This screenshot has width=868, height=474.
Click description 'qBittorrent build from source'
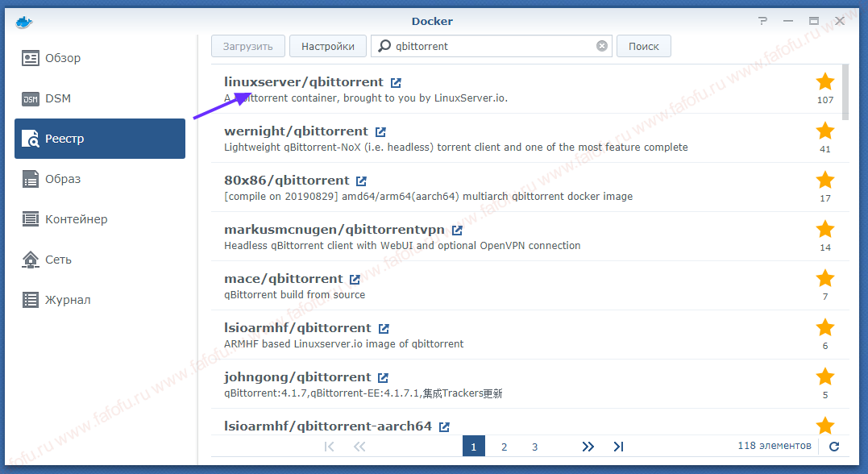pos(294,294)
